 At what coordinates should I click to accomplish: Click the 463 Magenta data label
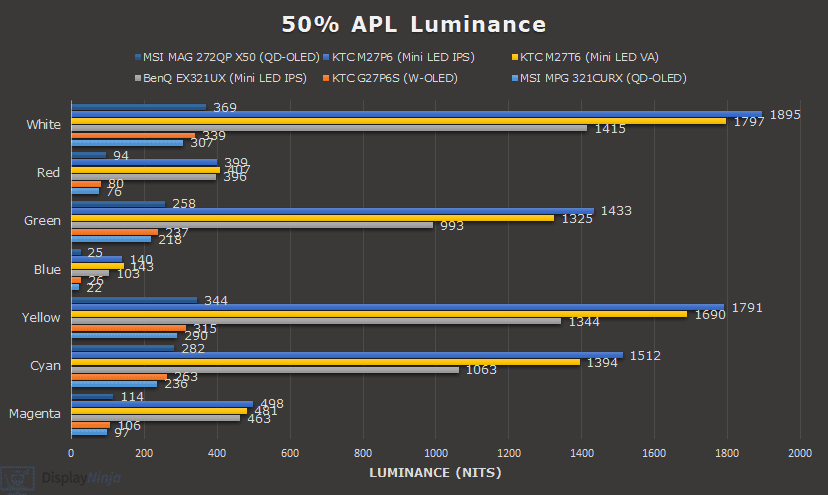click(x=259, y=419)
